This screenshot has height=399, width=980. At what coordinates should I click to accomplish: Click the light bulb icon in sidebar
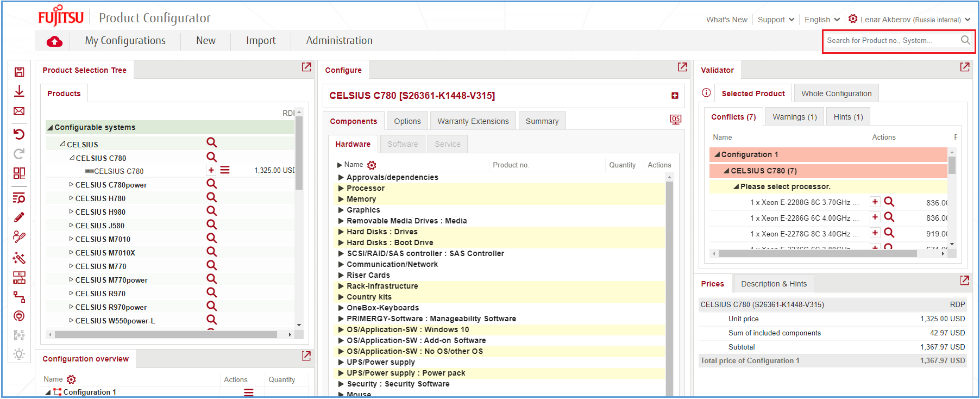19,354
